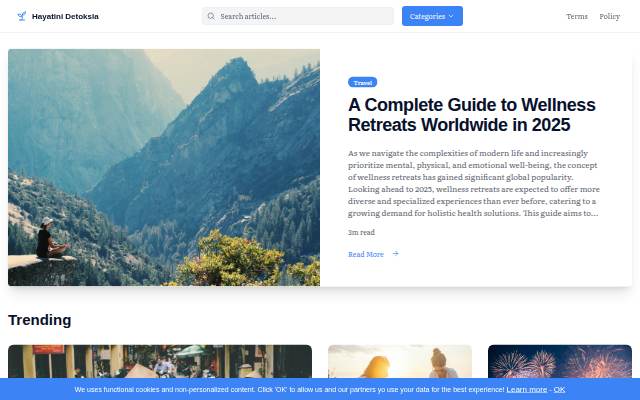Click the search magnifier icon
Image resolution: width=640 pixels, height=400 pixels.
tap(211, 16)
